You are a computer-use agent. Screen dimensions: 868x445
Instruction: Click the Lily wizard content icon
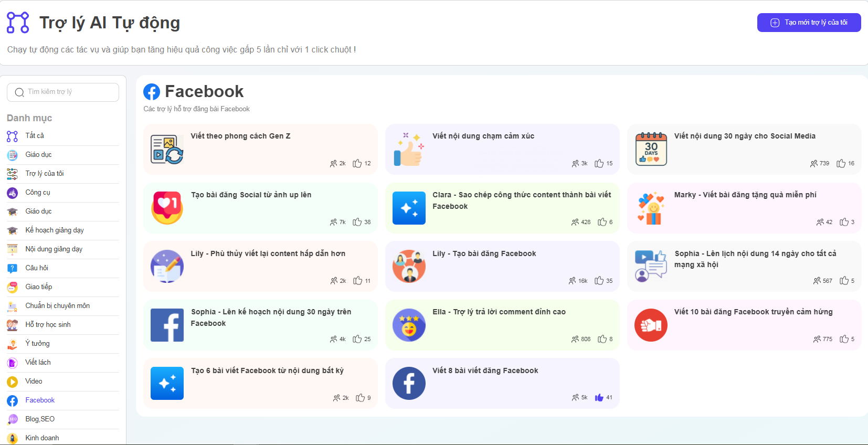pos(167,266)
